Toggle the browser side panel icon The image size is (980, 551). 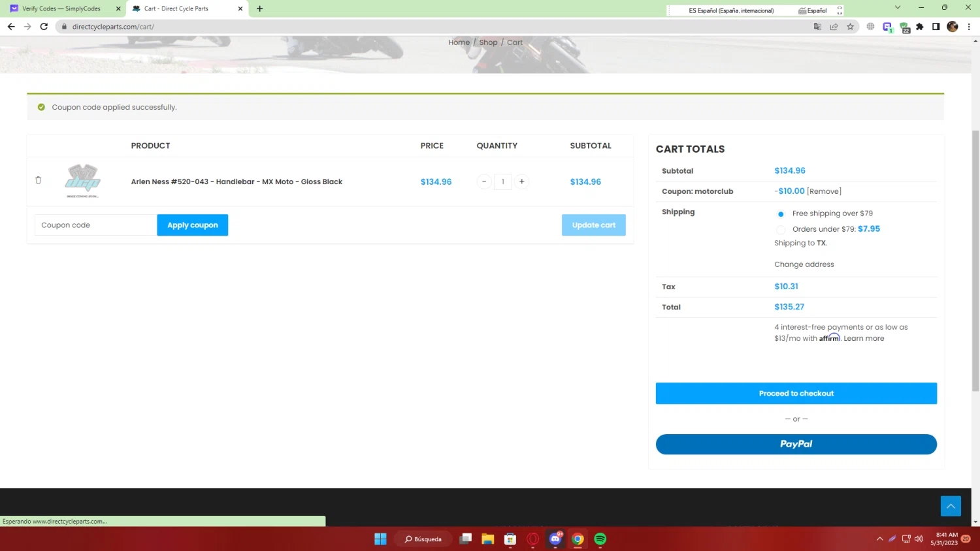click(936, 27)
